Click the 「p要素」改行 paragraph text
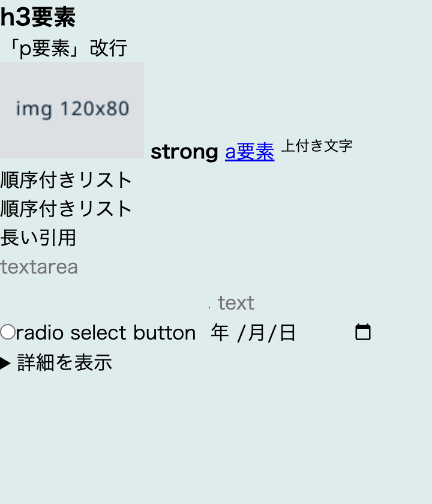This screenshot has height=504, width=432. [64, 48]
